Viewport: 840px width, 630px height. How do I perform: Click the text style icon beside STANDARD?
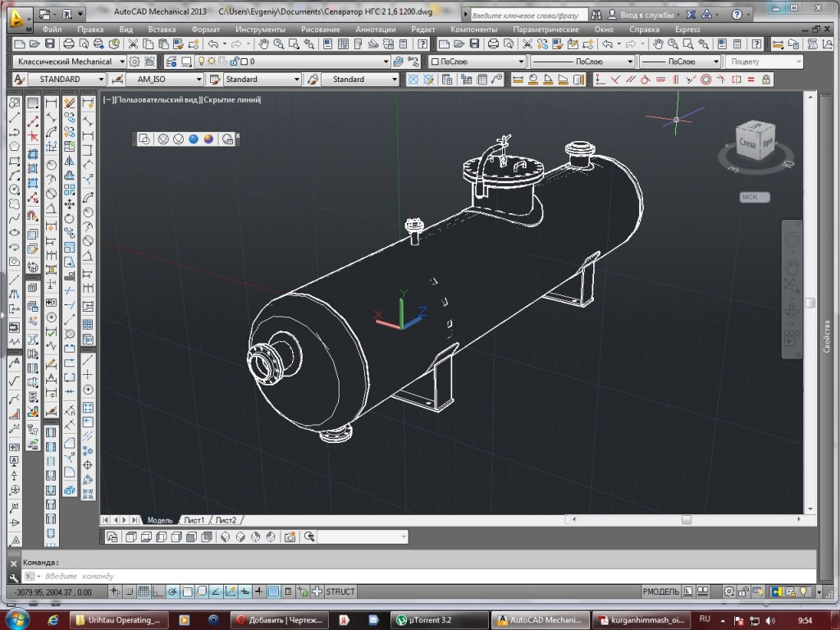(x=19, y=80)
